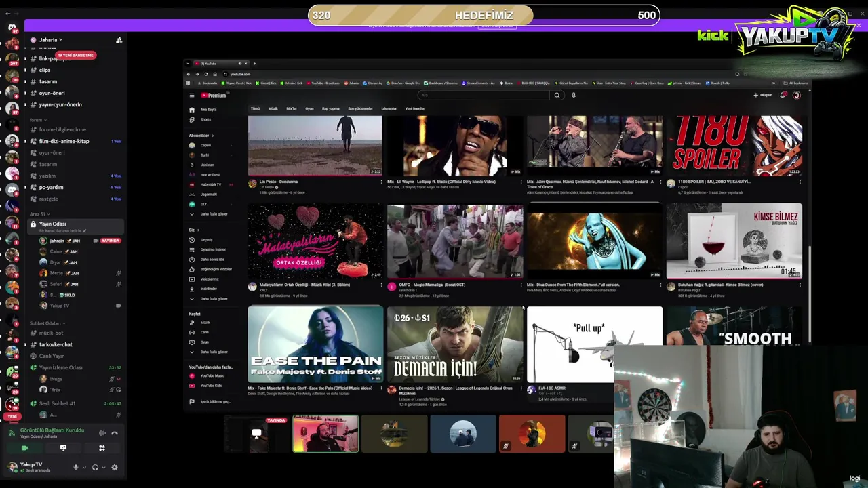Open the Discord invite people icon beside Jaharia
This screenshot has height=488, width=868.
(x=119, y=41)
